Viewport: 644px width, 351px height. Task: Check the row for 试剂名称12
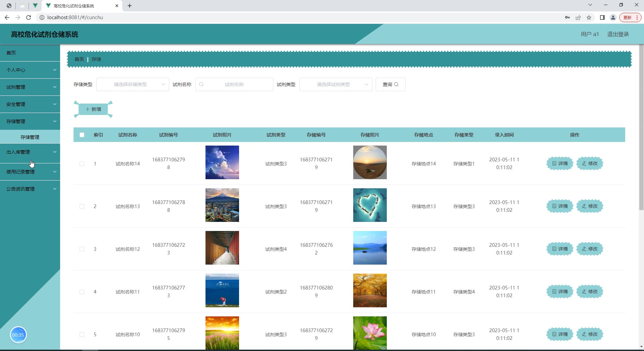point(82,249)
